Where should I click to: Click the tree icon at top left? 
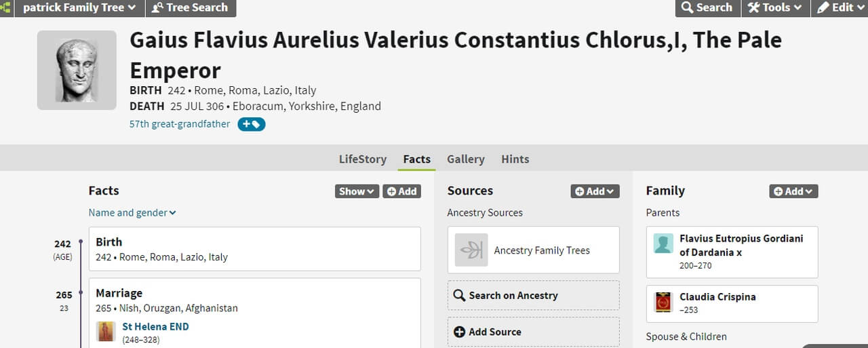tap(5, 7)
